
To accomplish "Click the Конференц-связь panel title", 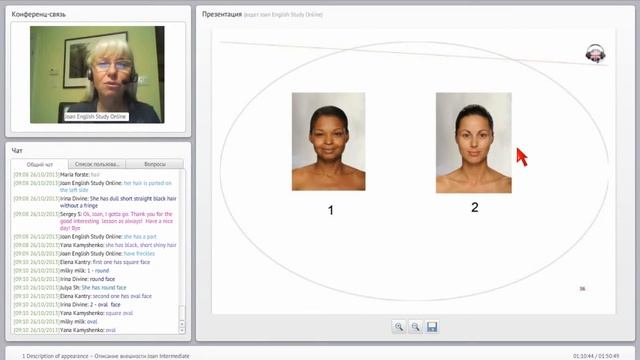I will (38, 14).
